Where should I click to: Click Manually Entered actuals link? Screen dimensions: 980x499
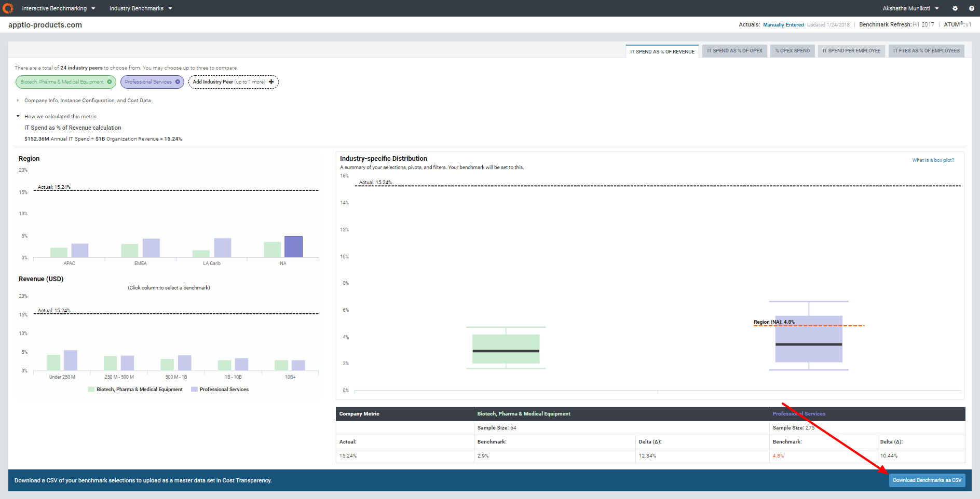pyautogui.click(x=783, y=25)
